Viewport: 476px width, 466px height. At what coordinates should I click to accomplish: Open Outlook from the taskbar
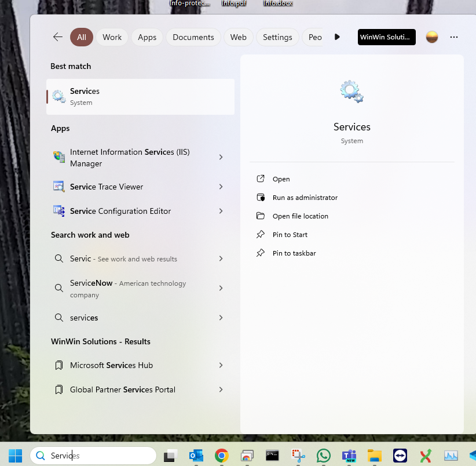(x=196, y=456)
